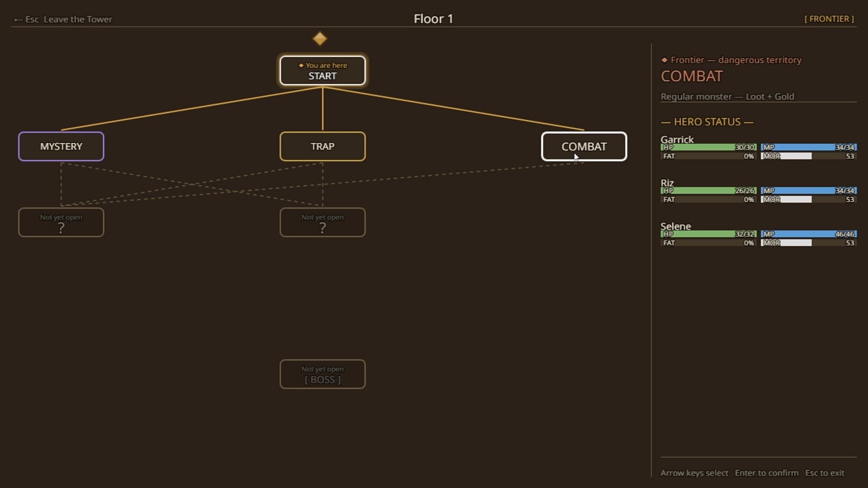Click Riz's MOR morale bar
Image resolution: width=868 pixels, height=488 pixels.
click(808, 199)
